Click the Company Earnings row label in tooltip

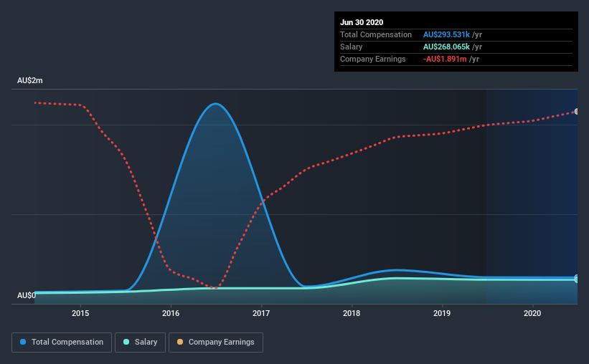click(x=372, y=59)
